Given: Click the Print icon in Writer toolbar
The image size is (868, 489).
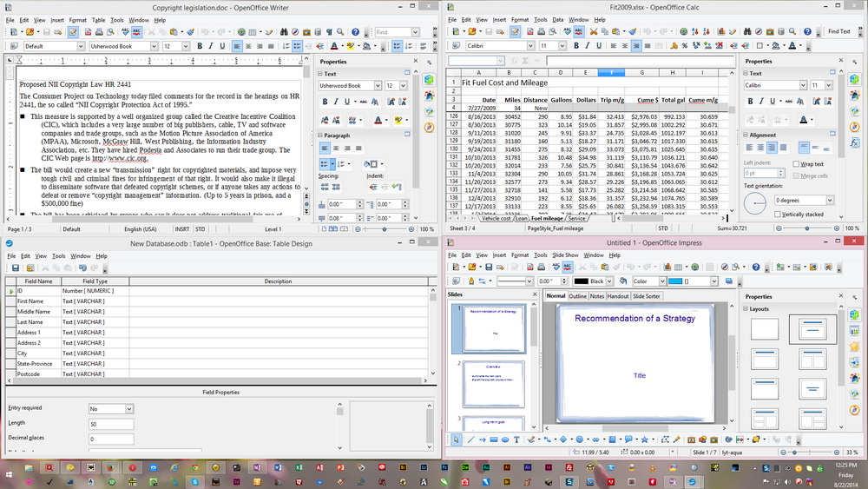Looking at the screenshot, I should 99,32.
